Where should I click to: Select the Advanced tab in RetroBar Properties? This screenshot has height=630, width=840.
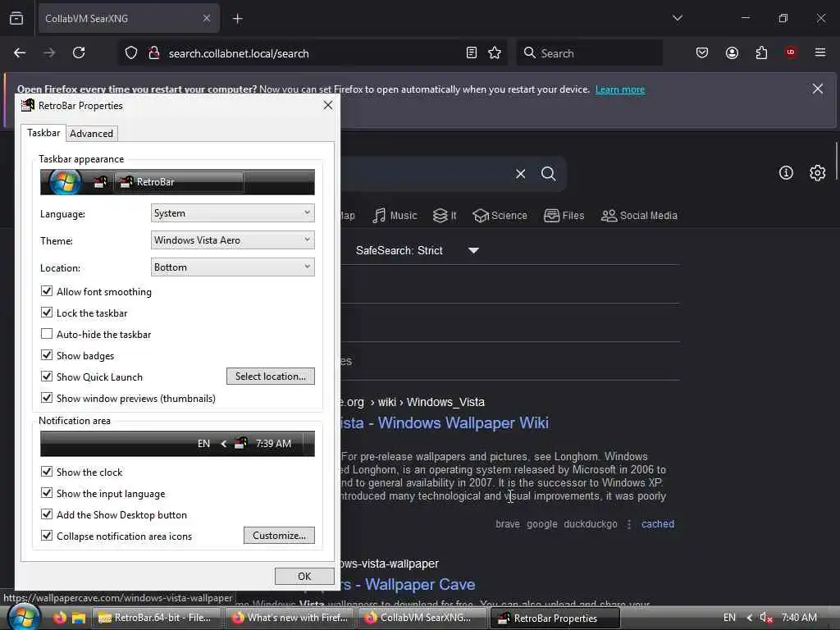[x=91, y=134]
